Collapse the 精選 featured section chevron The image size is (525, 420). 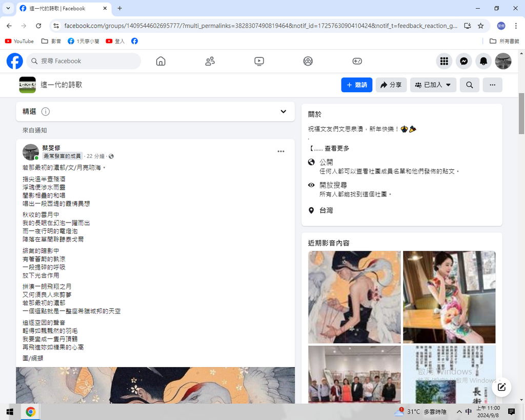283,112
